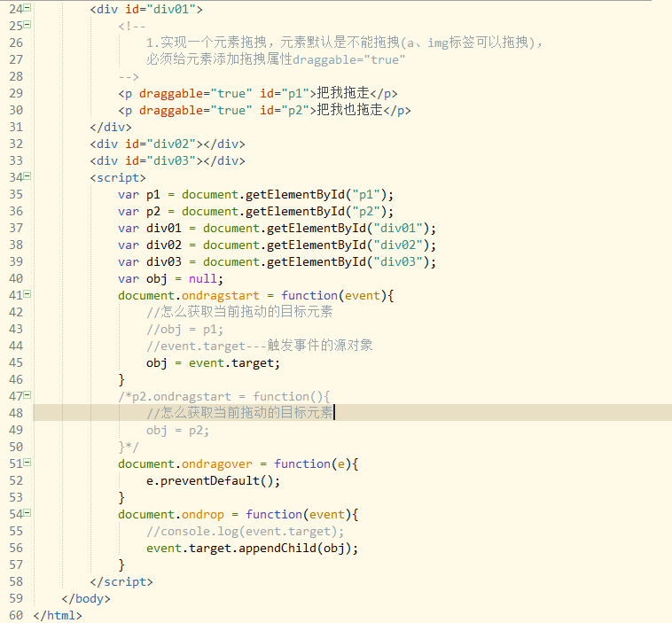Collapse the script fold on line 34

click(x=27, y=176)
